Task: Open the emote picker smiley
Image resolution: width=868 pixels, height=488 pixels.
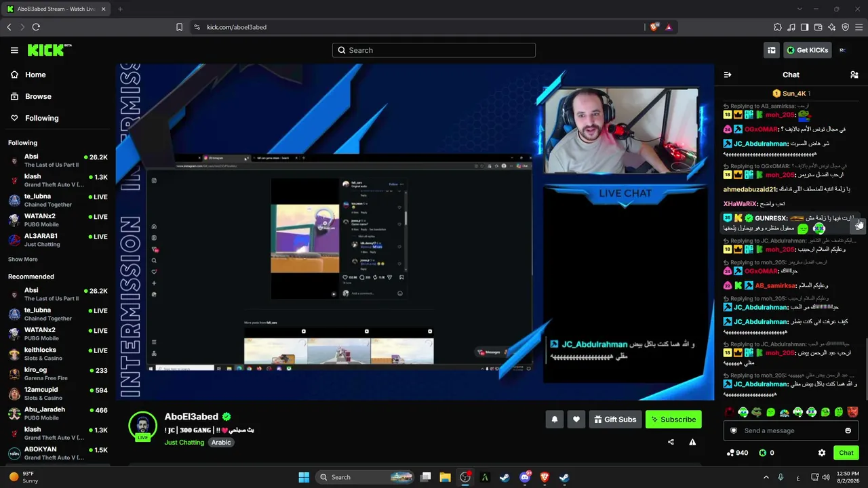Action: 848,430
